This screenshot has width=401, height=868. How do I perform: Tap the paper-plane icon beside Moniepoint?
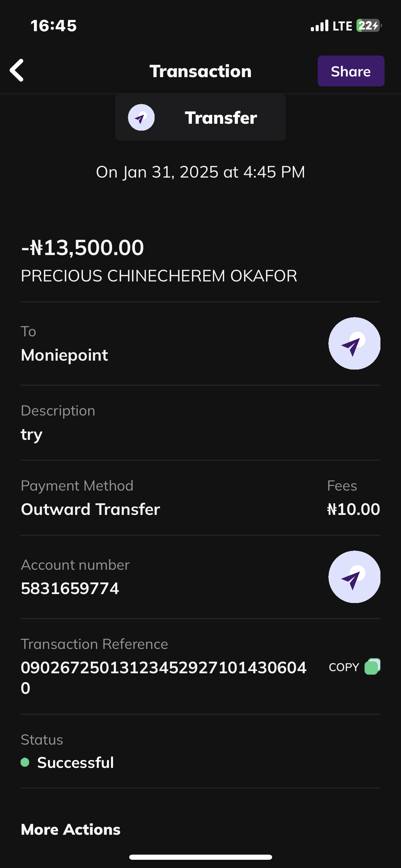(354, 343)
